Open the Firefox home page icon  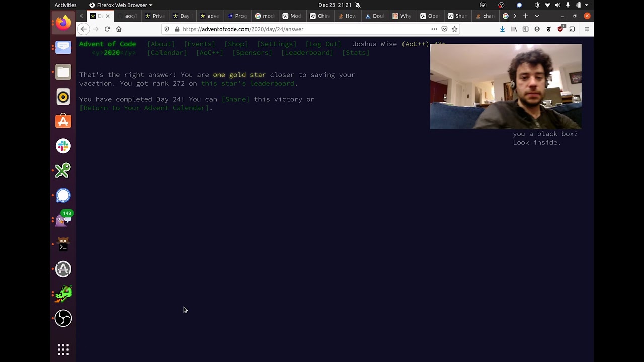(119, 29)
